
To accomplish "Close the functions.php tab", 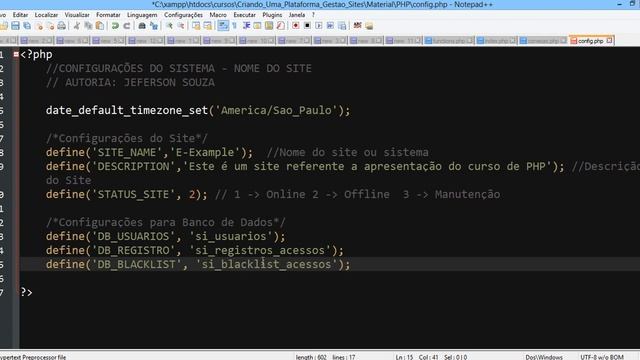I will pos(470,41).
